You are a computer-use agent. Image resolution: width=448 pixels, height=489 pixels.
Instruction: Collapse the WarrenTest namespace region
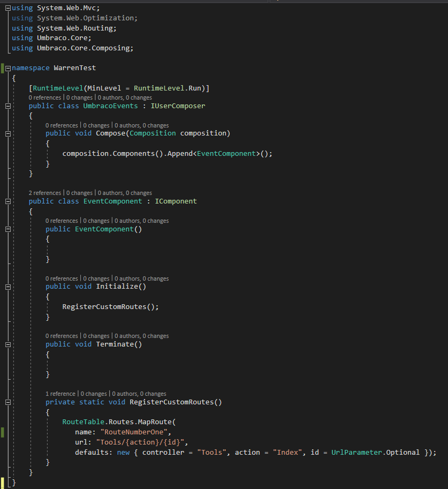coord(7,68)
